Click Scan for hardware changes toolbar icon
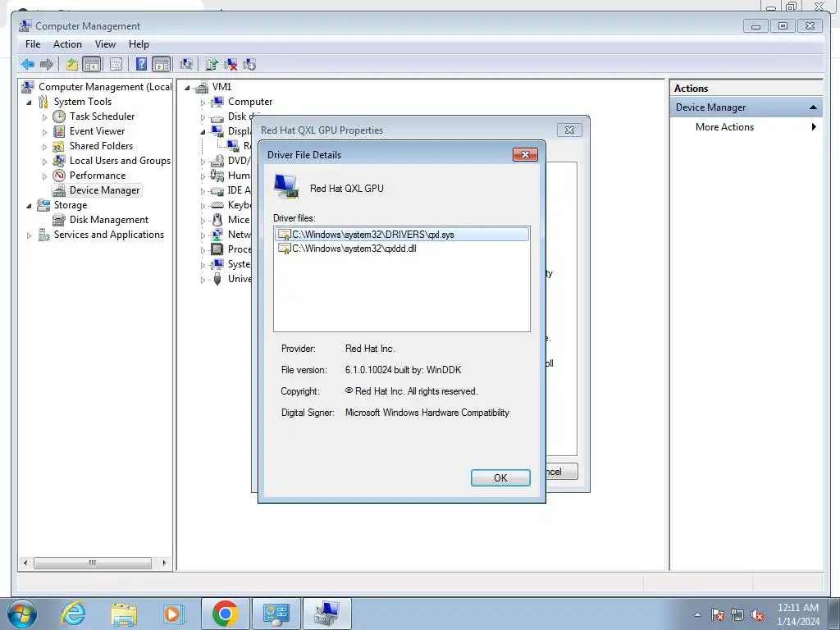The width and height of the screenshot is (840, 630). click(186, 65)
